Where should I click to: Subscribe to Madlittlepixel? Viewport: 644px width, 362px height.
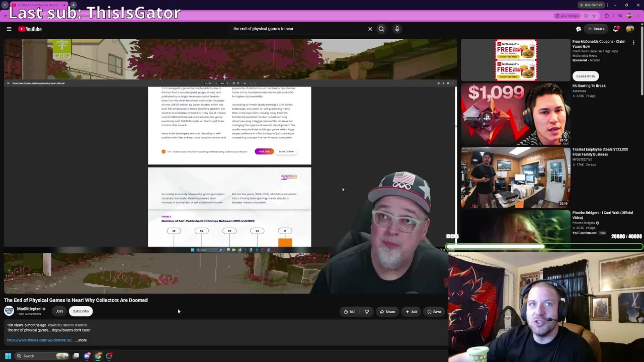point(80,311)
